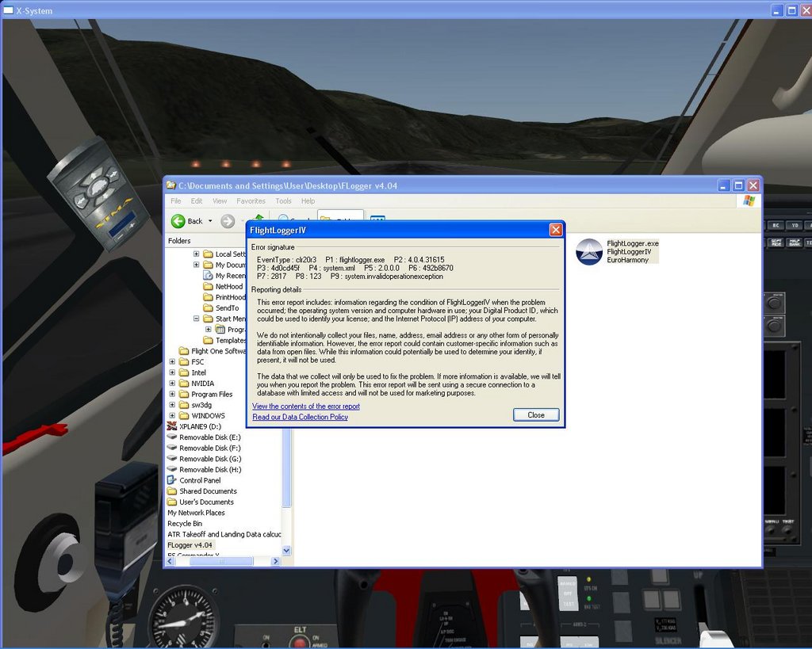This screenshot has width=812, height=649.
Task: Click the grey Forward arrow icon
Action: click(228, 221)
